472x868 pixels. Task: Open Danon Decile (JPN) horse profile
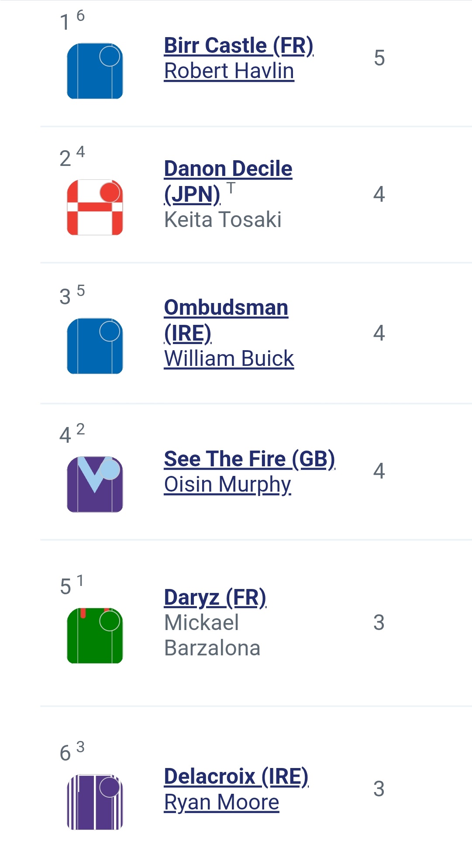(x=228, y=181)
